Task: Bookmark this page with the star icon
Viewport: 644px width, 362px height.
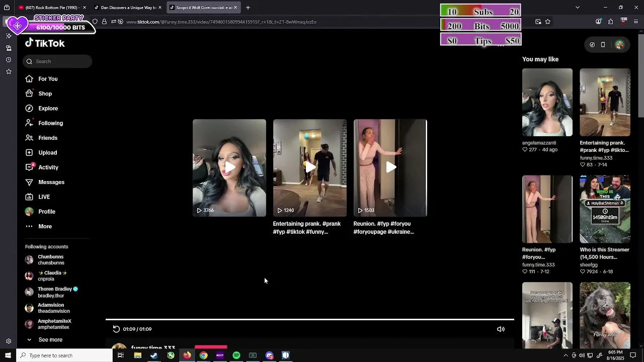Action: click(548, 22)
